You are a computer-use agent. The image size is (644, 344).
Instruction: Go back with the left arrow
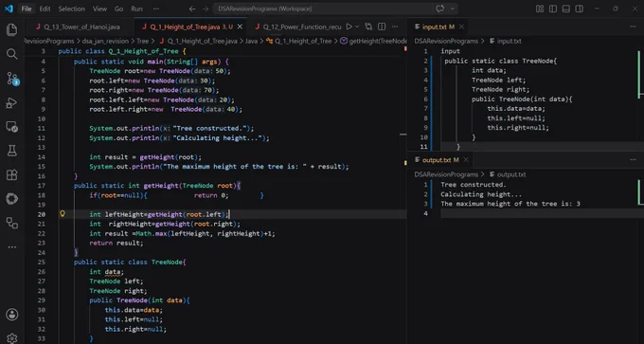(192, 9)
